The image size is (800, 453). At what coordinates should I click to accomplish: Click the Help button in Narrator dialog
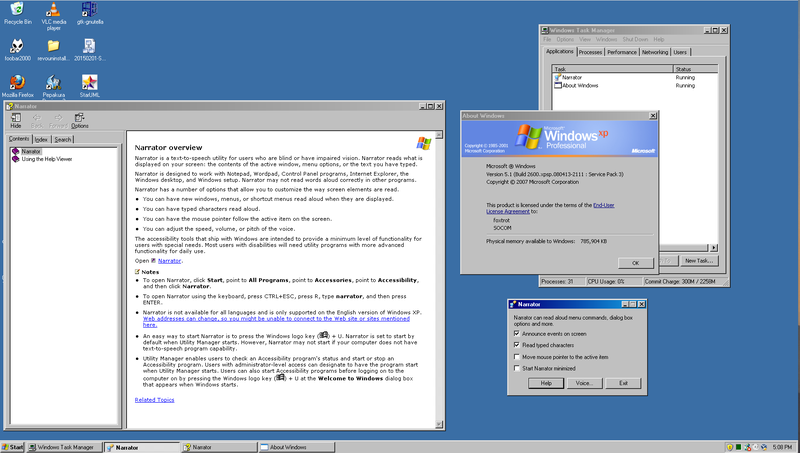point(545,383)
